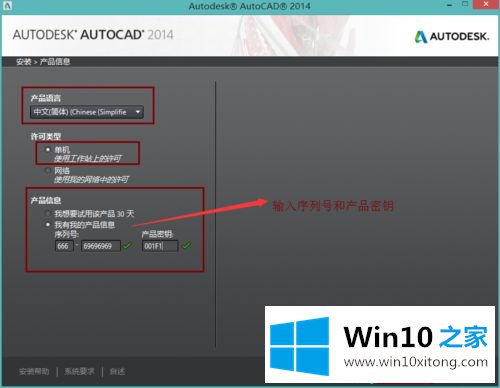Image resolution: width=500 pixels, height=388 pixels.
Task: Click the 产品语言 label
Action: click(46, 98)
